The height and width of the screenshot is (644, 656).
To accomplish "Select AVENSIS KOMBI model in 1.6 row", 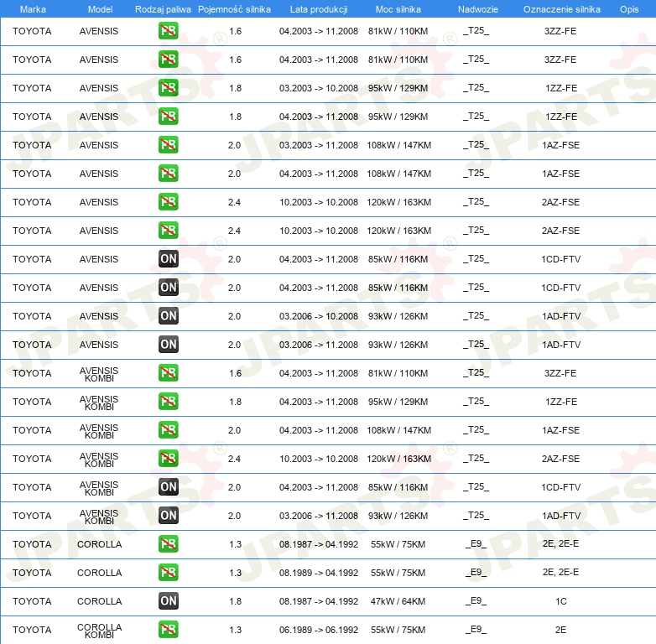I will pyautogui.click(x=99, y=374).
